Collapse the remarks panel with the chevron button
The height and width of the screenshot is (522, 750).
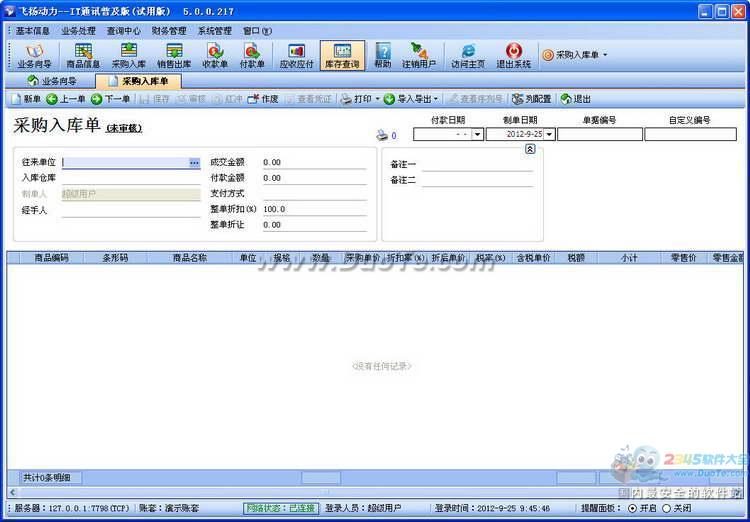tap(530, 148)
